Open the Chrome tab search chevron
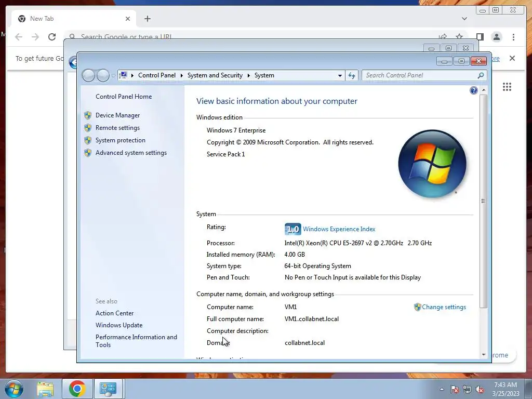This screenshot has height=399, width=532. coord(464,19)
